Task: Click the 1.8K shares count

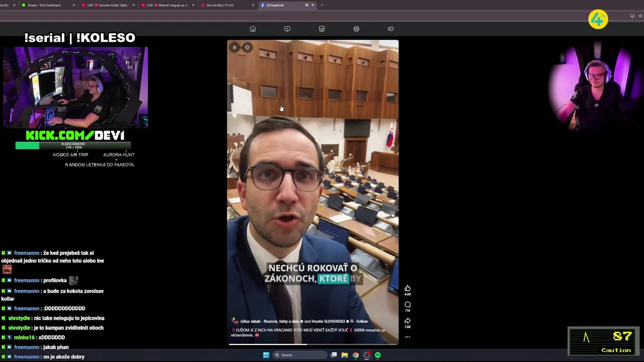Action: point(408,327)
